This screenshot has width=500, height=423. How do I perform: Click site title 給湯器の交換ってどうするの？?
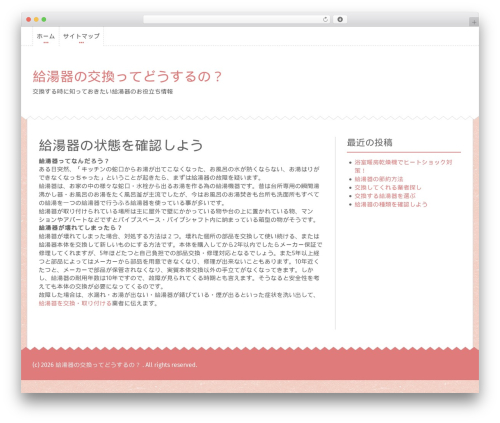coord(127,77)
